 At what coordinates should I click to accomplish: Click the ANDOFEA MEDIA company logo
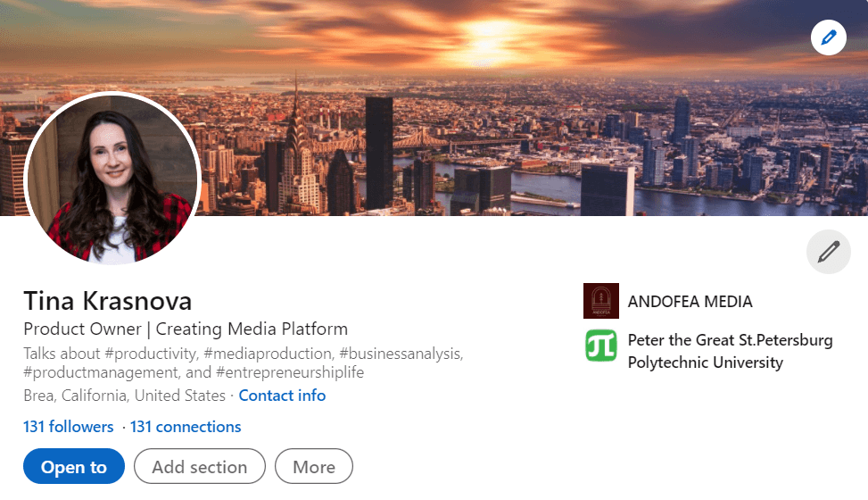pos(600,301)
